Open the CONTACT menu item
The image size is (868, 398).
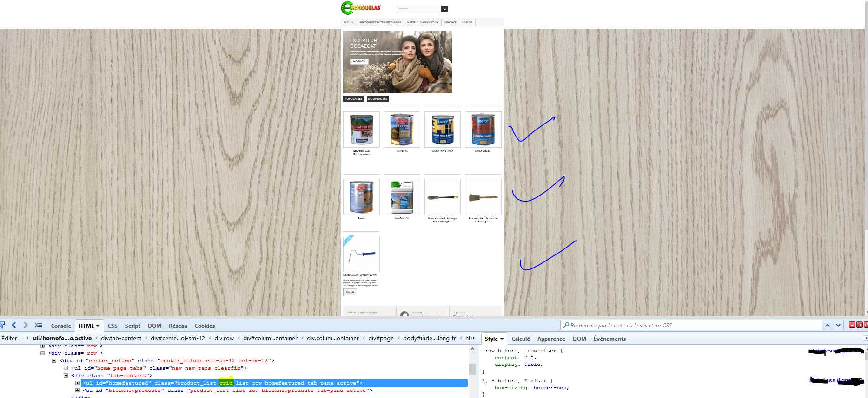pos(450,22)
